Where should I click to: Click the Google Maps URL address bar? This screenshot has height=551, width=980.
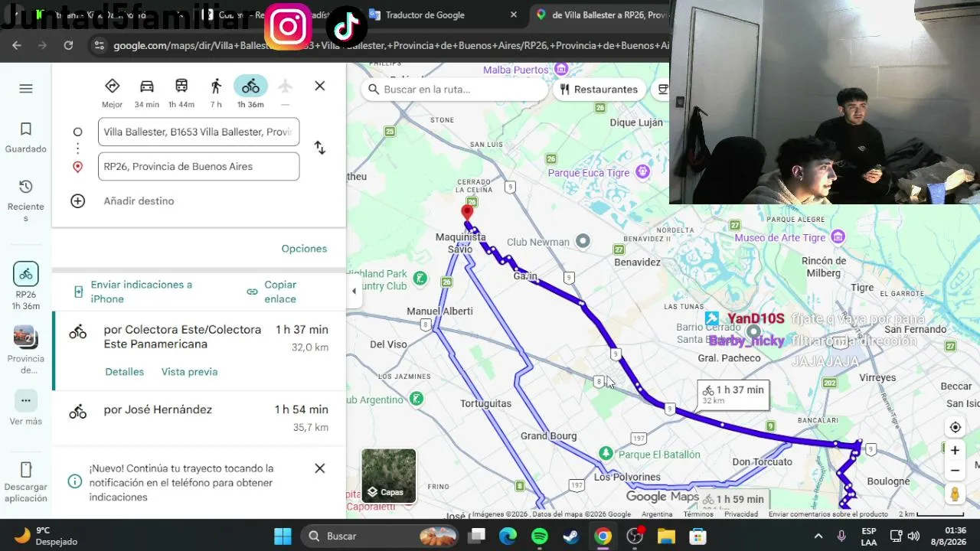click(x=390, y=45)
